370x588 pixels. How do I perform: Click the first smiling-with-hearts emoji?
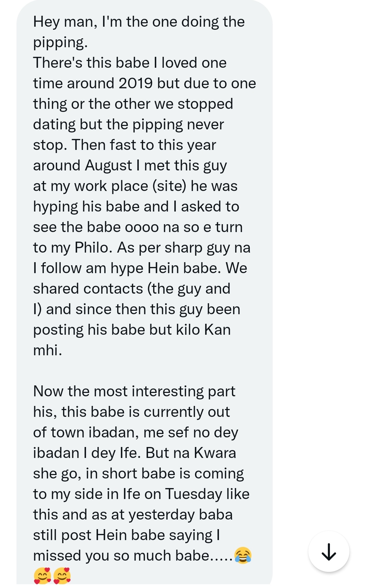coord(42,576)
